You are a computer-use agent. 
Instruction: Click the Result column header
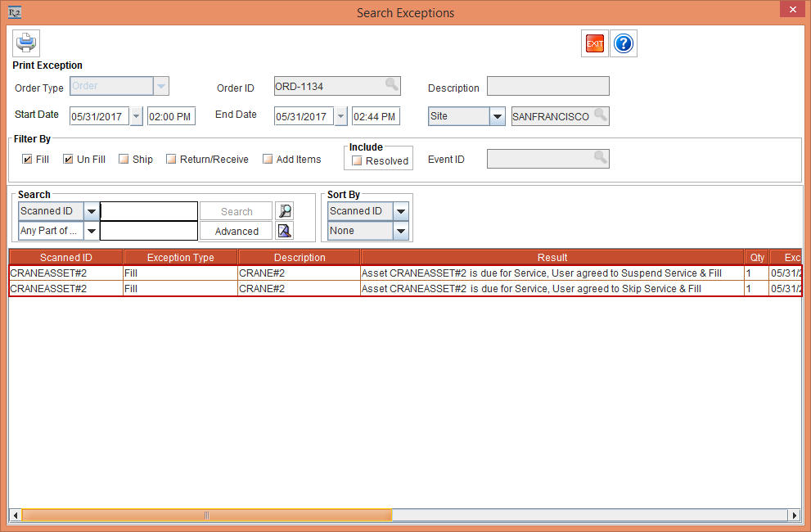552,257
